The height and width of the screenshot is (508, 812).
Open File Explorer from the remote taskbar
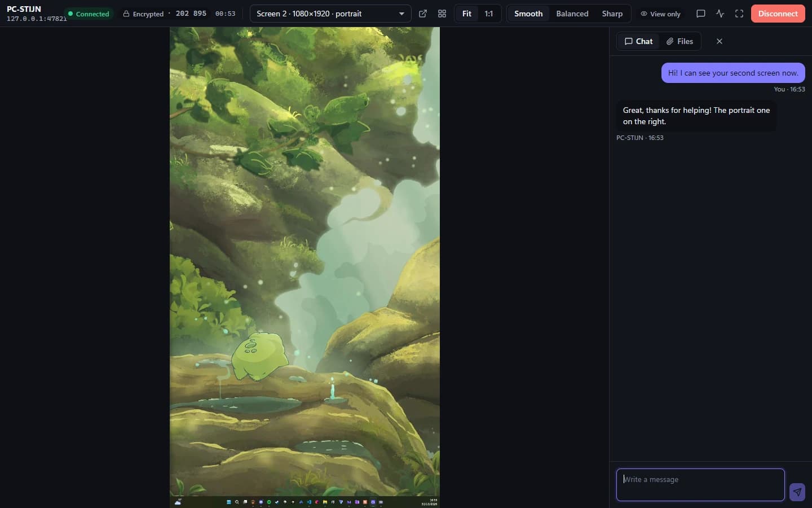click(325, 502)
